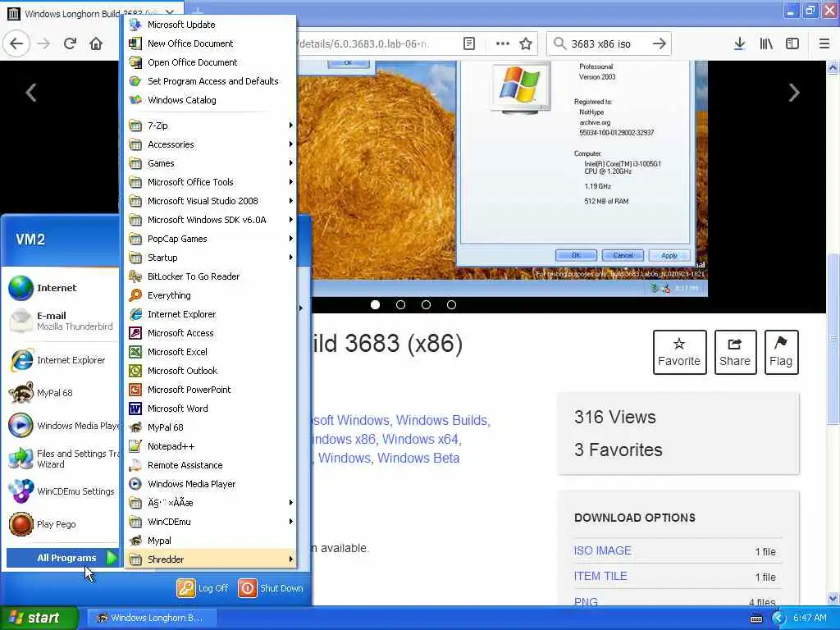This screenshot has width=840, height=630.
Task: Open Microsoft Update from the programs menu
Action: point(210,25)
